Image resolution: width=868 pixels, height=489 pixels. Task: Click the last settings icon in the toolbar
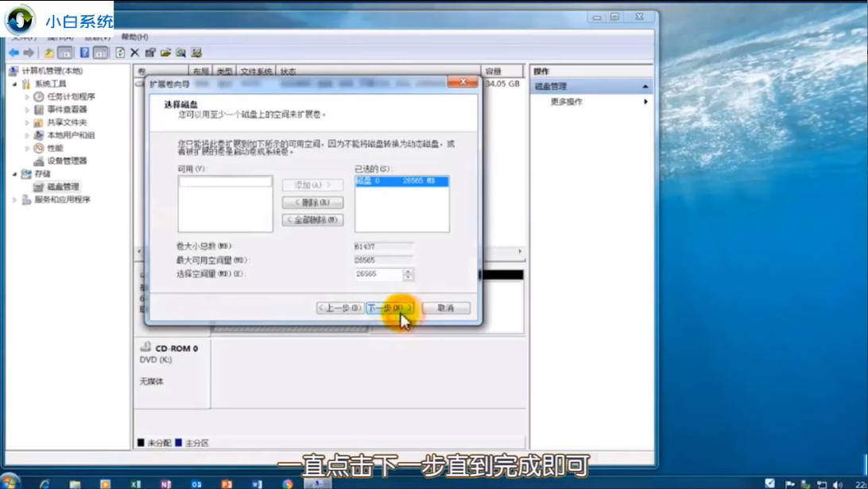[x=196, y=52]
